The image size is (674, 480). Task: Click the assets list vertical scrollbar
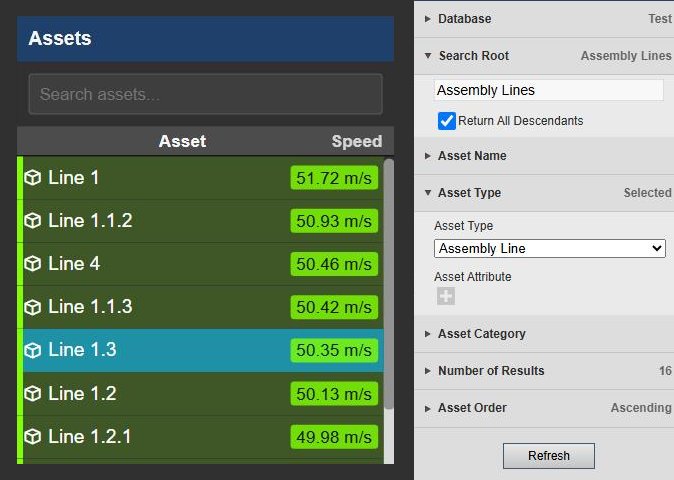(x=389, y=284)
